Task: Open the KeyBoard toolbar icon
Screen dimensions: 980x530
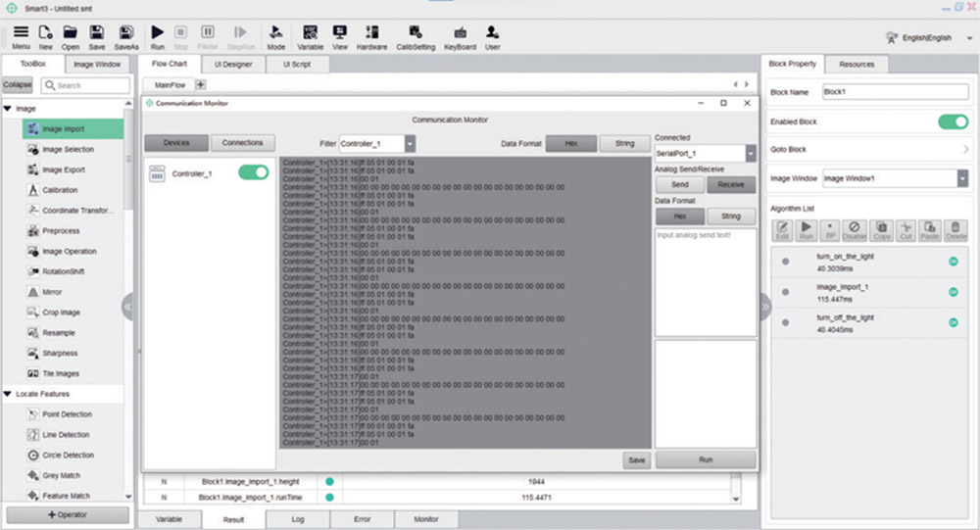Action: 460,37
